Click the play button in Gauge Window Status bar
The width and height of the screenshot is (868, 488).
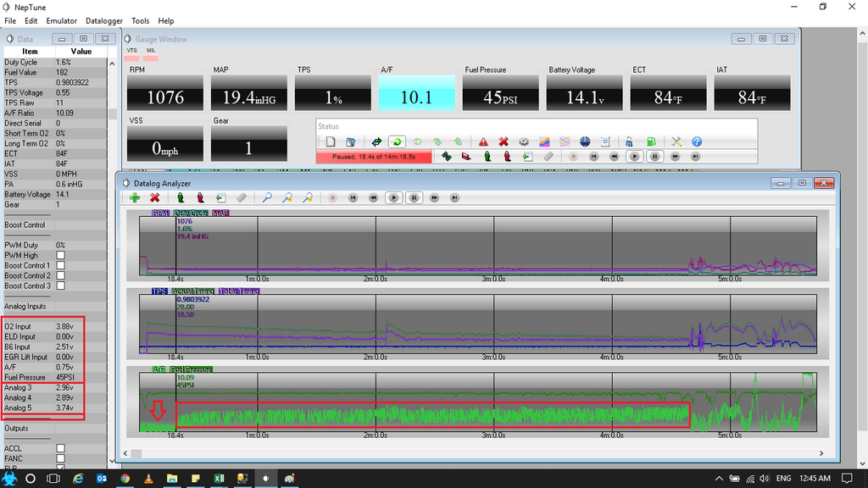(634, 157)
